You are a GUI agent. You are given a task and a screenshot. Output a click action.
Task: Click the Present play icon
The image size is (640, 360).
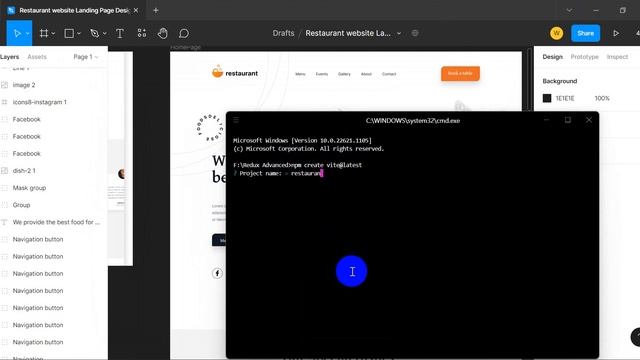coord(616,33)
